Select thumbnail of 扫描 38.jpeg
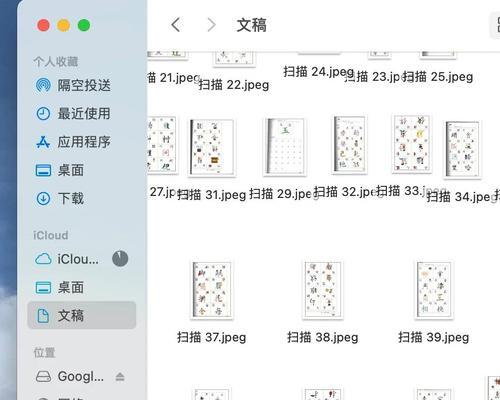 322,290
